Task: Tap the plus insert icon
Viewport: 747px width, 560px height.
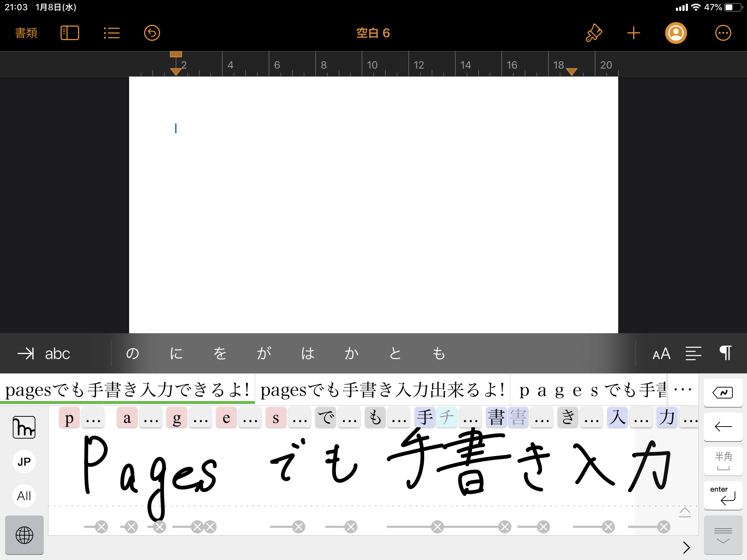Action: click(x=634, y=33)
